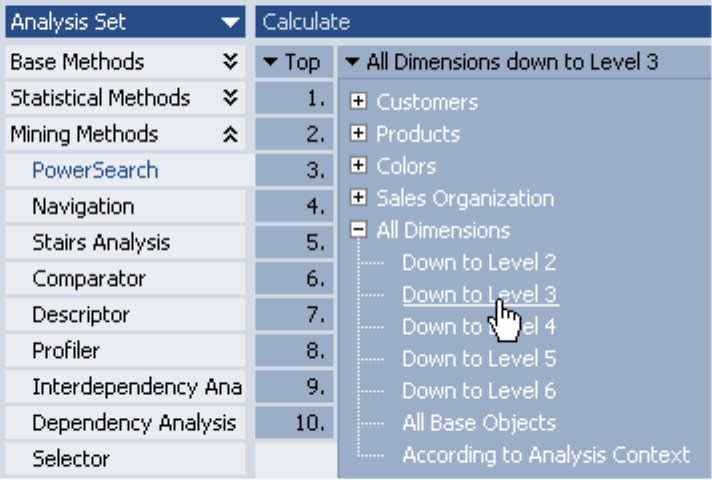Expand the Statistical Methods section
Image resolution: width=712 pixels, height=480 pixels.
pyautogui.click(x=231, y=98)
